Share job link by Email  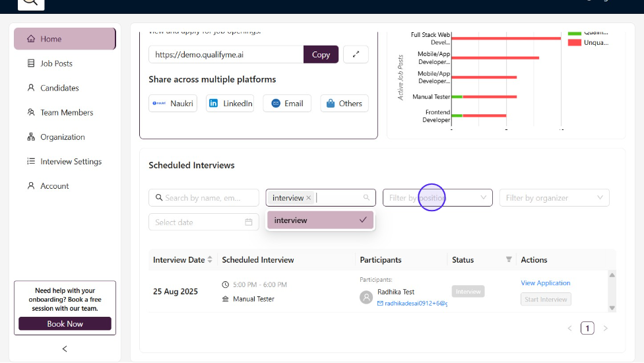tap(287, 104)
